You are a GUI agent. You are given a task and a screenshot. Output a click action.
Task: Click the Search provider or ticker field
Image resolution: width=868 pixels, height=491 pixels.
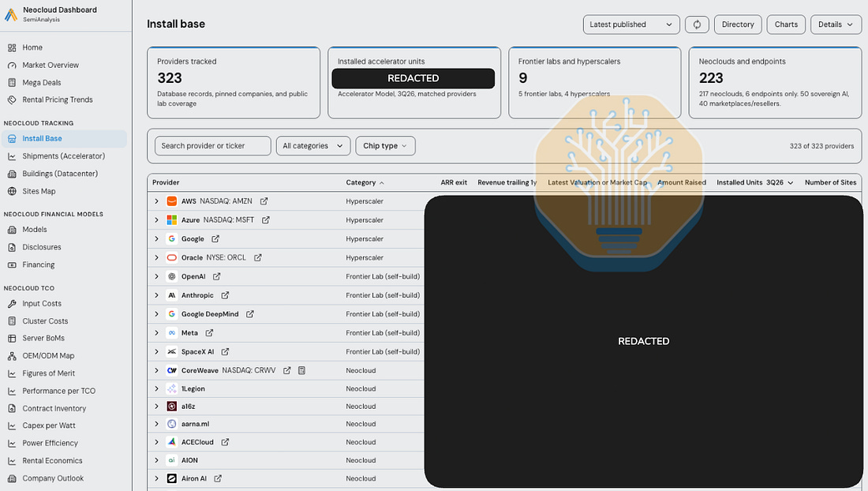[212, 145]
